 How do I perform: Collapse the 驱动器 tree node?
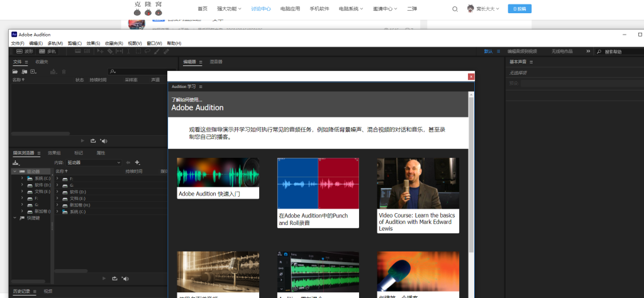pos(15,172)
